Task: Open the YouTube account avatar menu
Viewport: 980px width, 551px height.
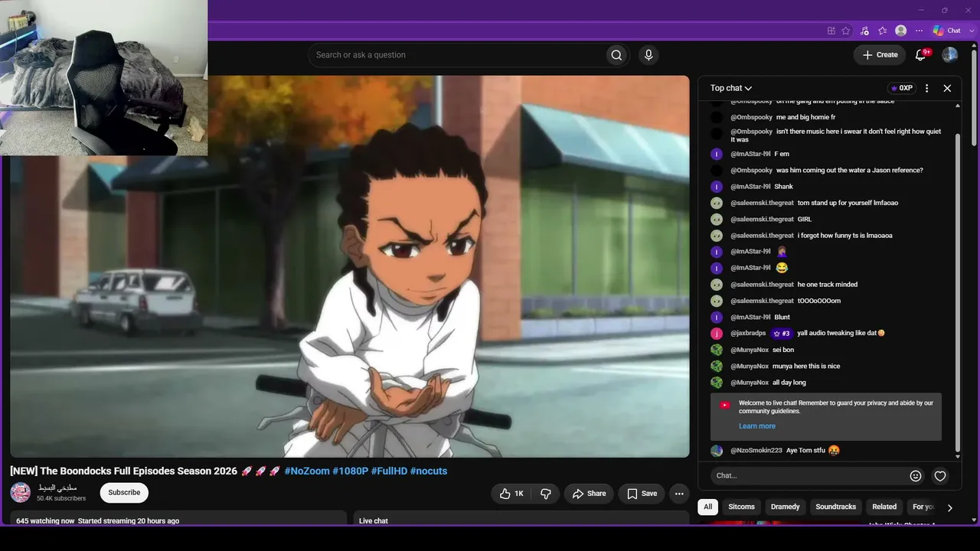Action: pos(949,55)
